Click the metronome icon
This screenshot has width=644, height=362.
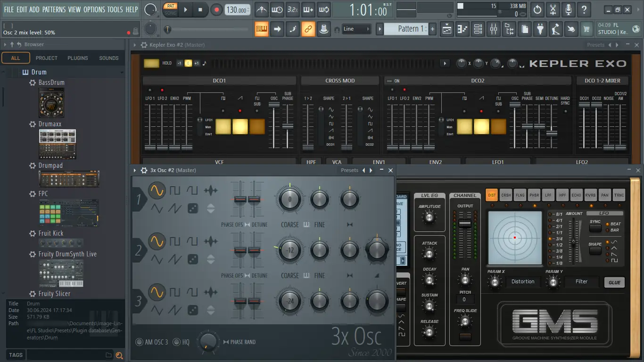(261, 9)
